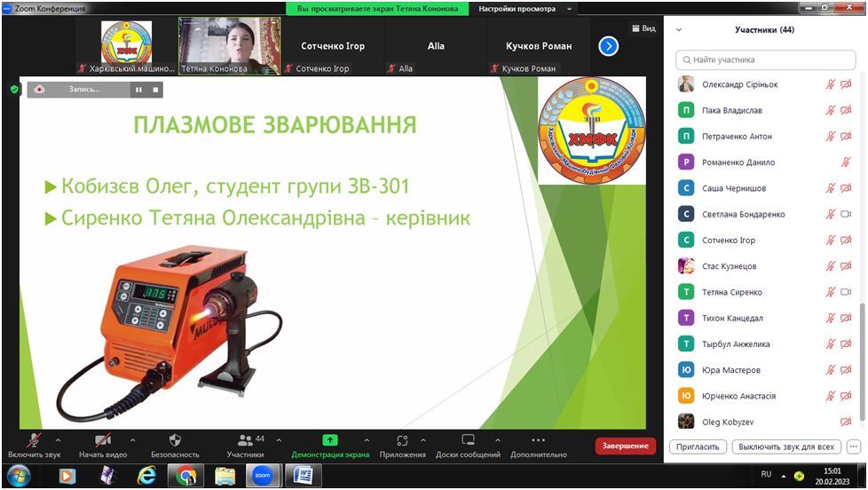Toggle camera icon of Oleg Kobyzev
The height and width of the screenshot is (490, 868).
pos(846,422)
